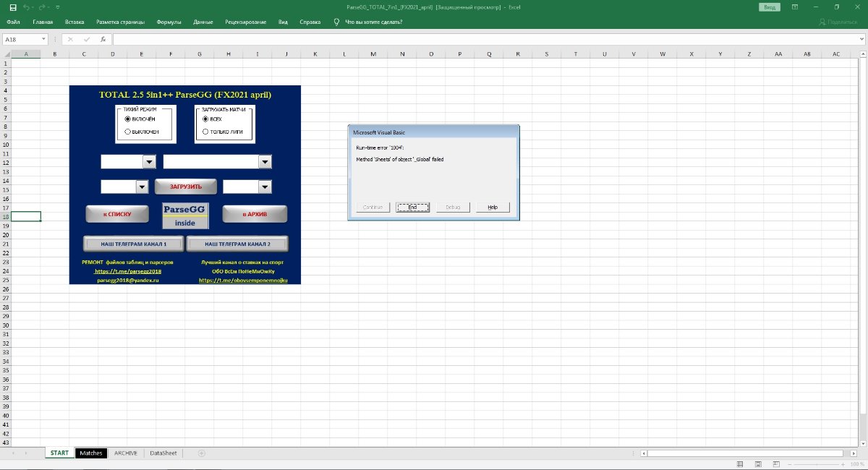Click the Save icon in the title bar
The height and width of the screenshot is (470, 868).
pyautogui.click(x=13, y=7)
